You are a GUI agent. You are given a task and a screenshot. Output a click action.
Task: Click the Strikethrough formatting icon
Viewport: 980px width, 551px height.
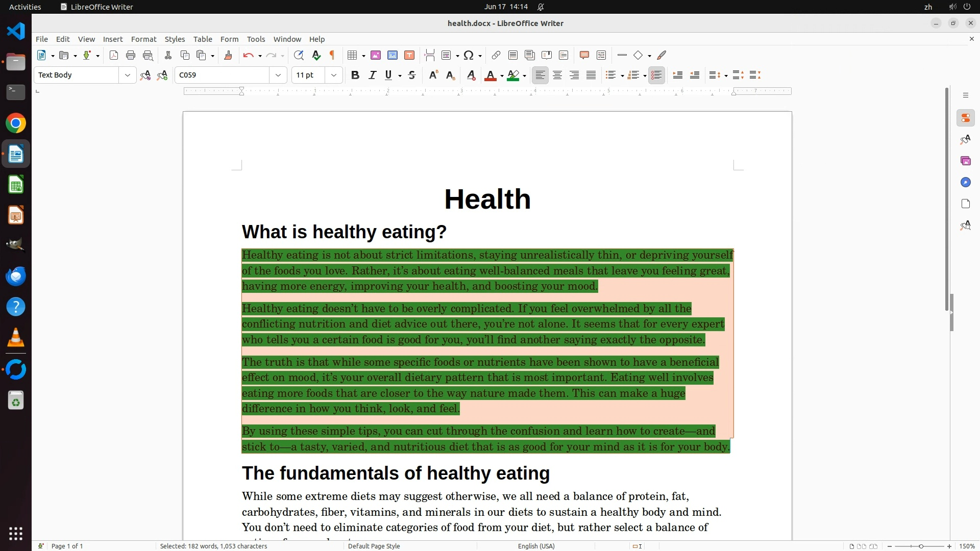[412, 75]
